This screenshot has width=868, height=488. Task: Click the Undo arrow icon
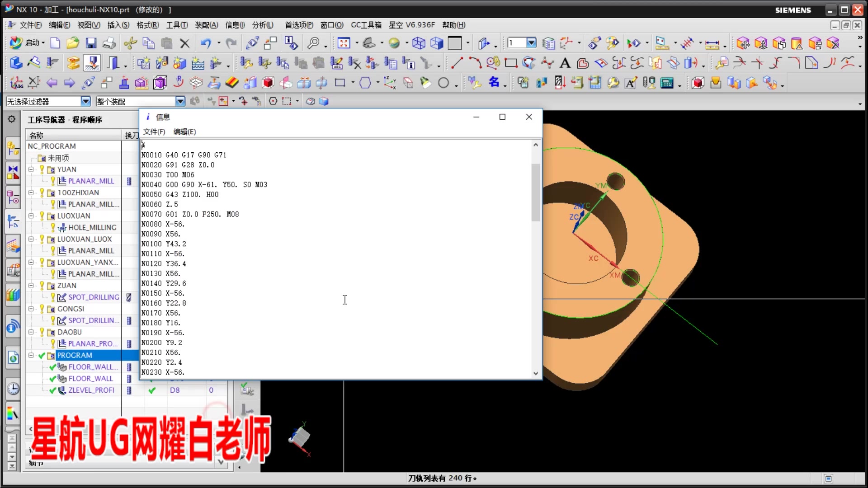coord(206,43)
